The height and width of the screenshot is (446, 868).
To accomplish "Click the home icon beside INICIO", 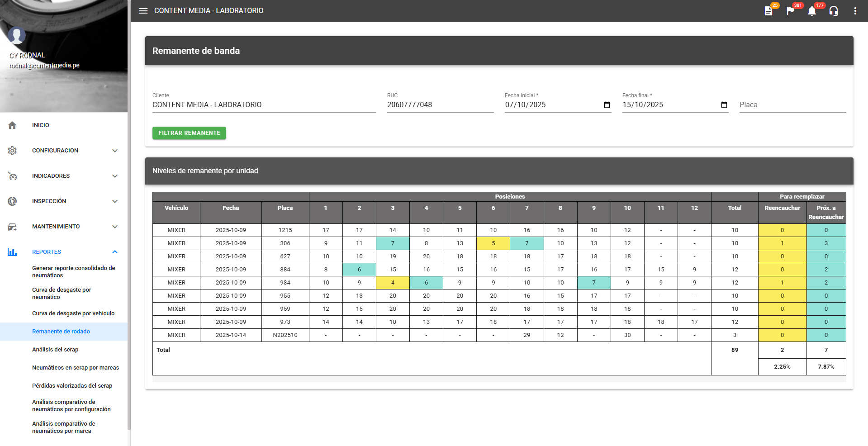I will point(12,125).
